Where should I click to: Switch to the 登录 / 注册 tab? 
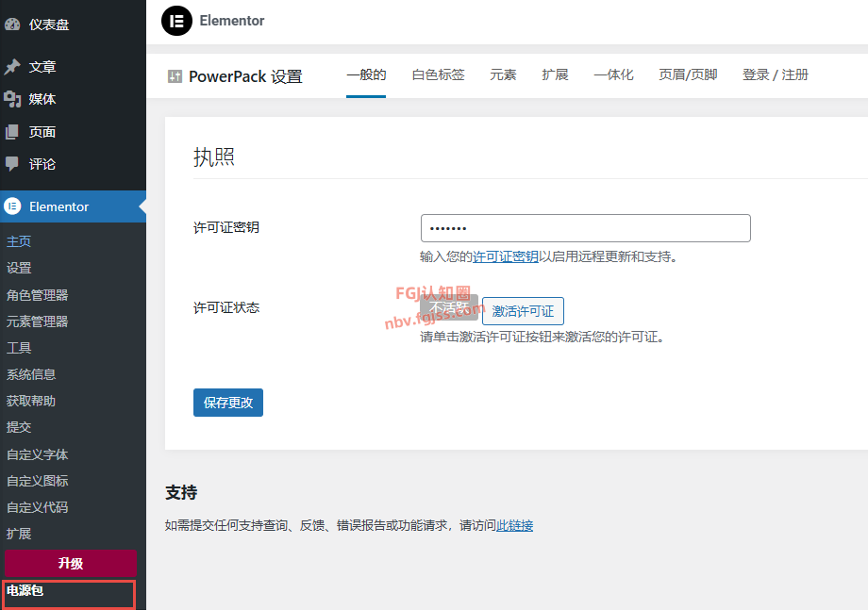(775, 75)
